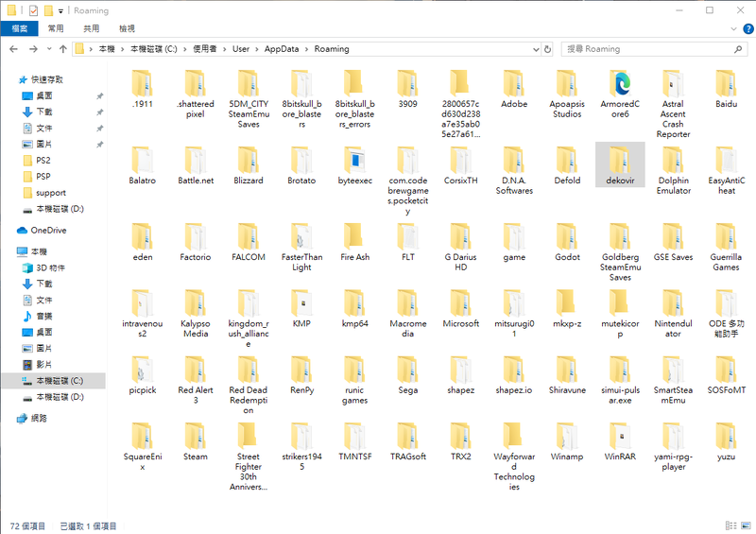This screenshot has width=756, height=534.
Task: Open the 檢視 ribbon tab
Action: [x=127, y=28]
